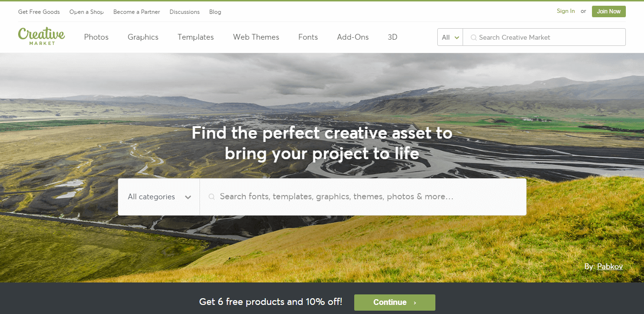
Task: Click the arrow icon on Continue button
Action: (415, 303)
